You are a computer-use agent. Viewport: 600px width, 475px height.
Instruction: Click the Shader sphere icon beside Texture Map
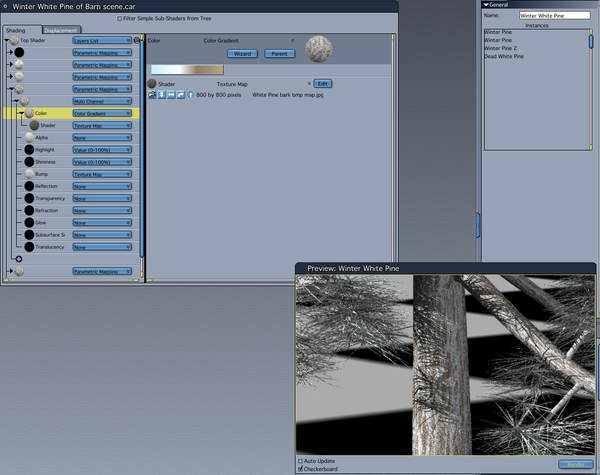pos(152,83)
